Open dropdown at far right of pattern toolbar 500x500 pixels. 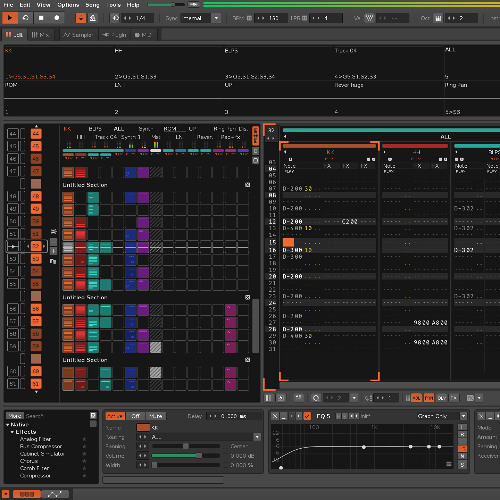point(479,398)
